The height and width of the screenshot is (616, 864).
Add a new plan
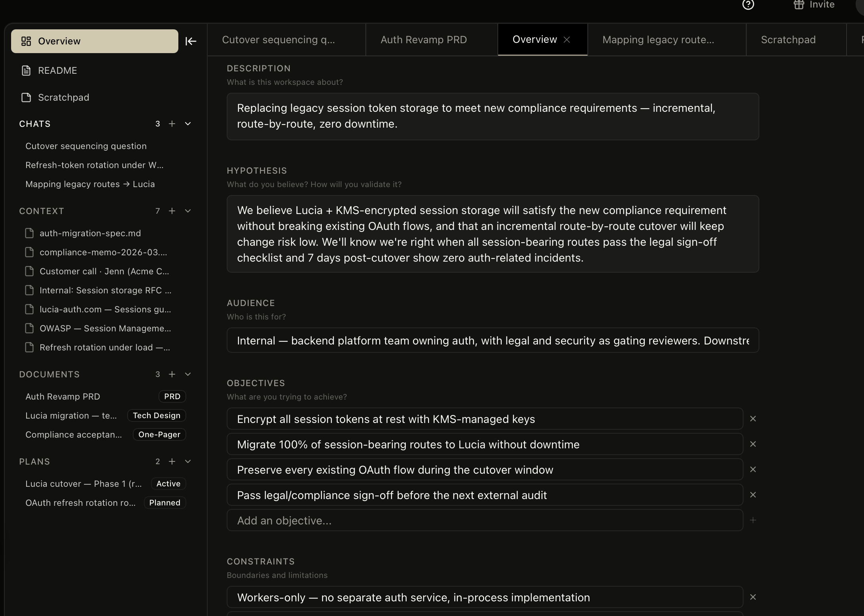click(172, 461)
